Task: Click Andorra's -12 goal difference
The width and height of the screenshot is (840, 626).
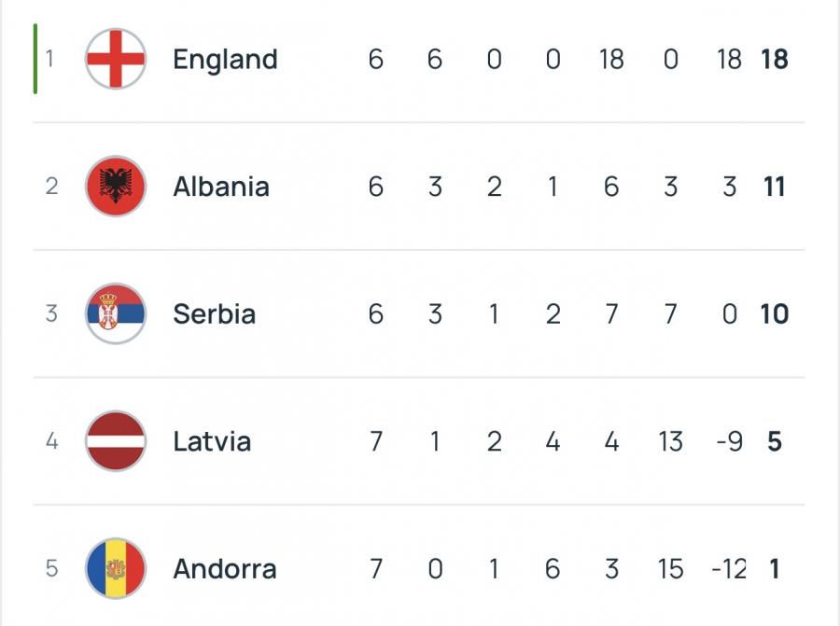Action: click(727, 568)
